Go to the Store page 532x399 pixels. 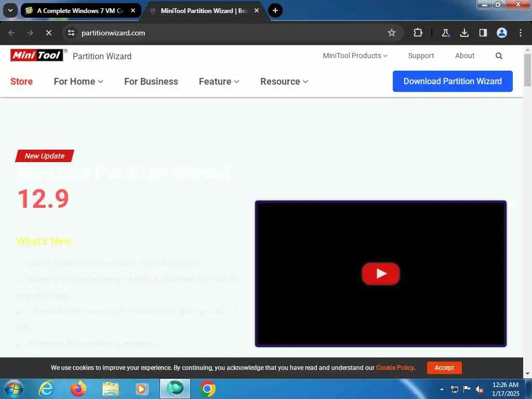[x=21, y=82]
